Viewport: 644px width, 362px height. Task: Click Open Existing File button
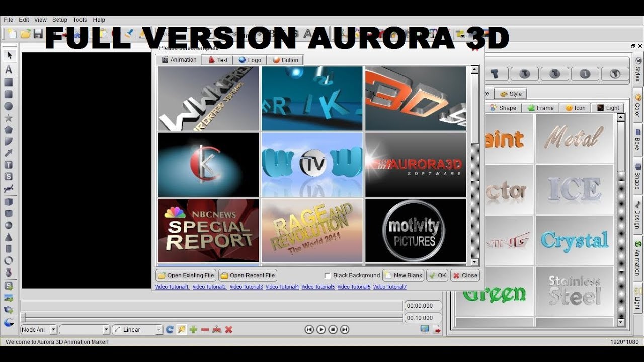(186, 275)
